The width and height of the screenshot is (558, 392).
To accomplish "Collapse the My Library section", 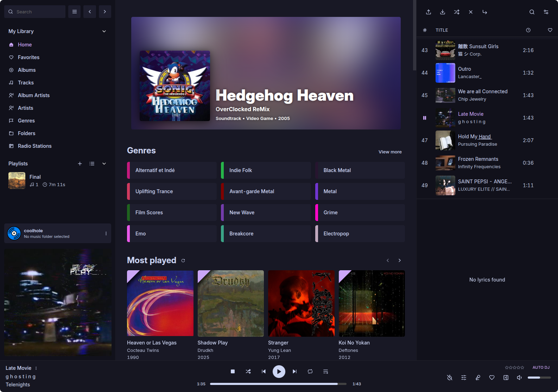I will [x=104, y=31].
